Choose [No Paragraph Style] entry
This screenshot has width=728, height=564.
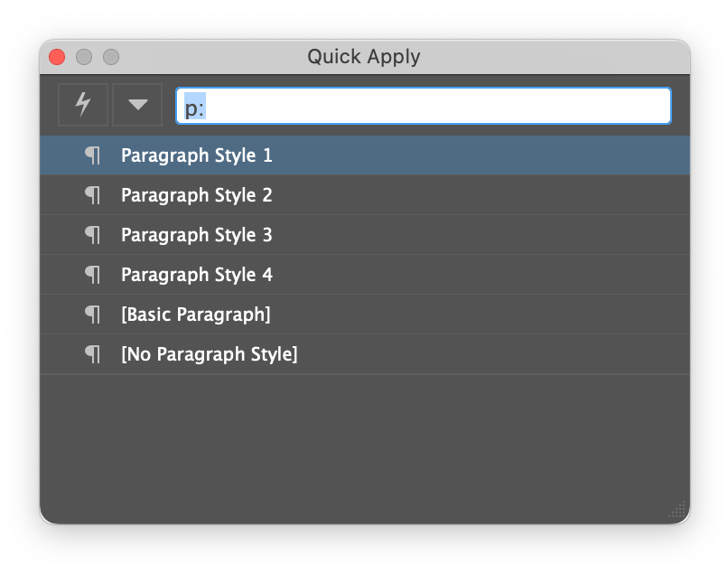pos(209,354)
